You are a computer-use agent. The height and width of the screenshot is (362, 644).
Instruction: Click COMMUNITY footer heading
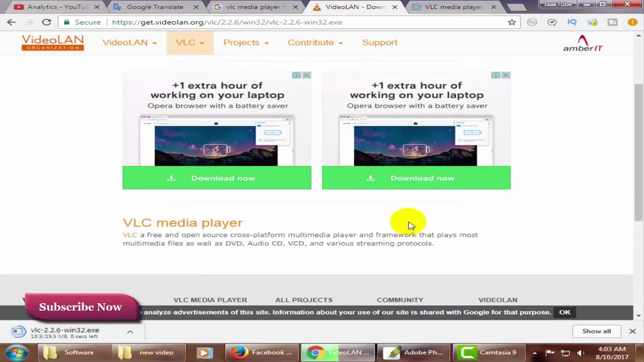(x=400, y=300)
